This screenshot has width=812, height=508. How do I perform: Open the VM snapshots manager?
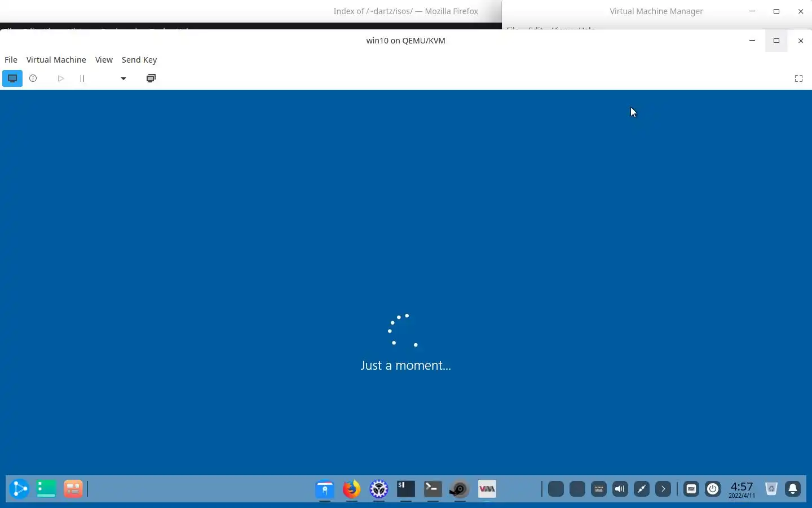(151, 78)
